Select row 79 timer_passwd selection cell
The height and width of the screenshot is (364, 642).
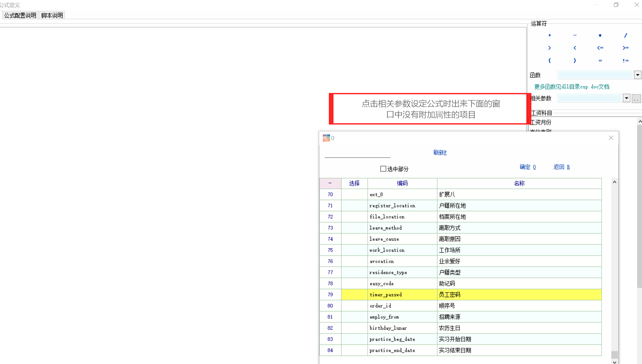tap(354, 294)
